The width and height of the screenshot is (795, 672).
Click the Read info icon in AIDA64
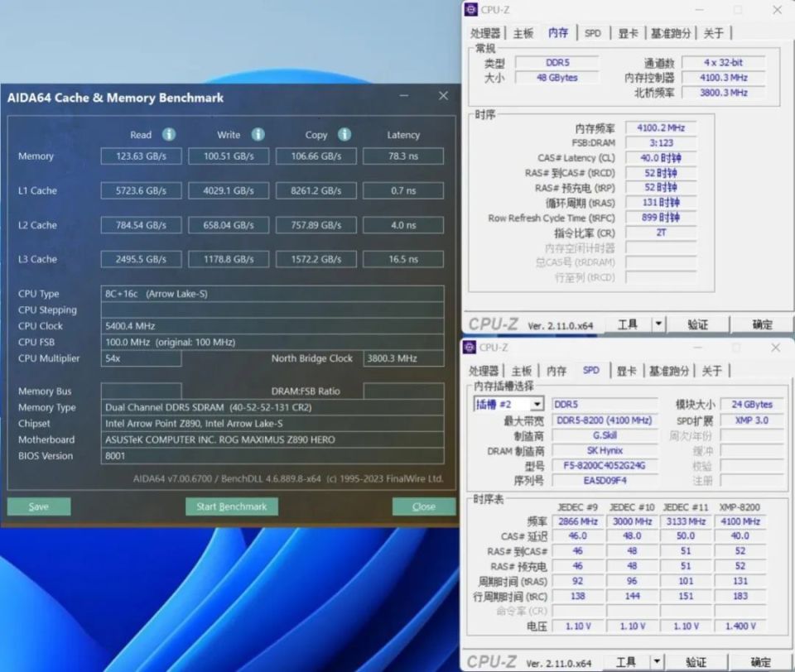pyautogui.click(x=169, y=134)
